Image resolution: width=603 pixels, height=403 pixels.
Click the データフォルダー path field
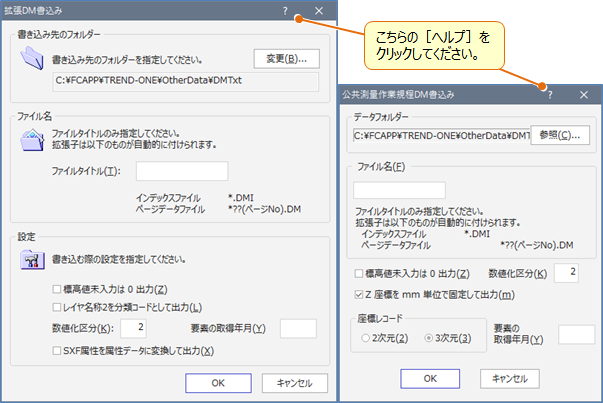441,135
